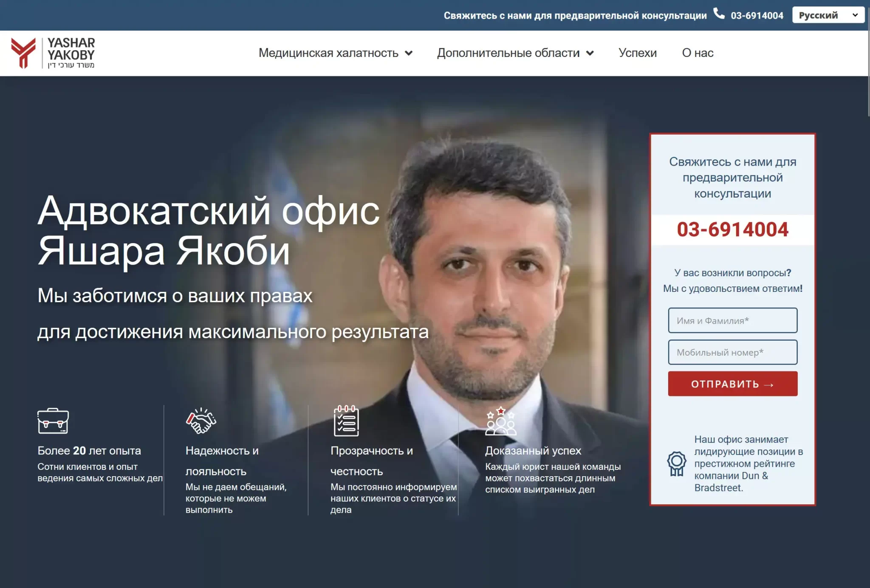Focus the Мобильный номер input field
Image resolution: width=870 pixels, height=588 pixels.
pyautogui.click(x=732, y=352)
